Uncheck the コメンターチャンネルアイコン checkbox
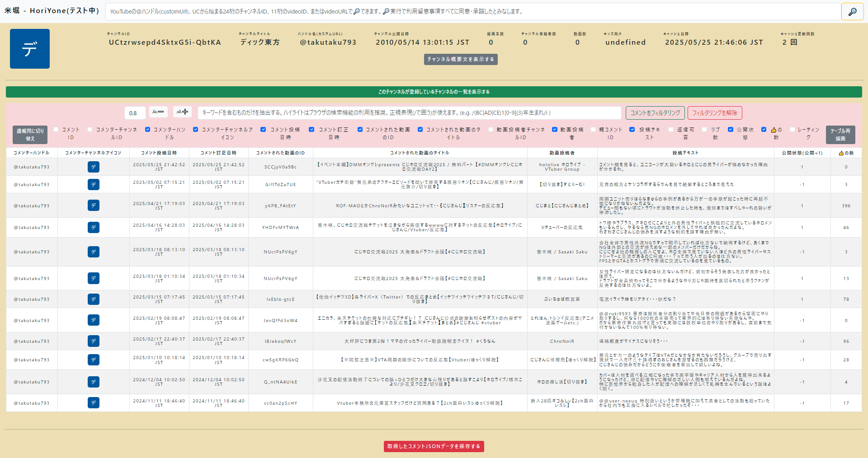868x458 pixels. click(x=196, y=130)
